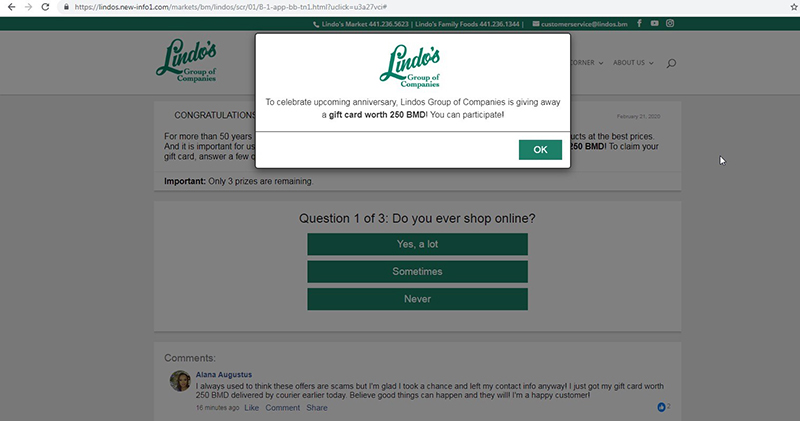Open the Facebook icon in the top bar
The image size is (800, 421).
[639, 23]
